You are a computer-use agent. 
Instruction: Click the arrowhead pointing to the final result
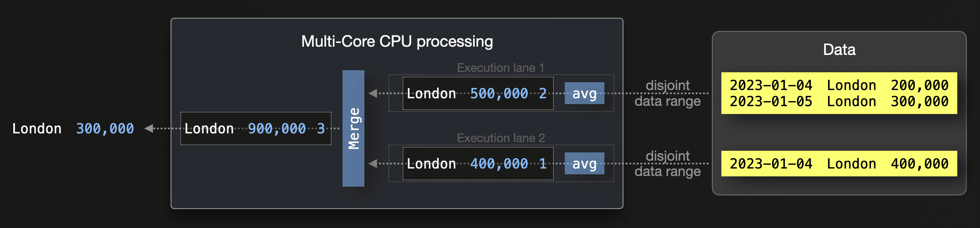149,128
